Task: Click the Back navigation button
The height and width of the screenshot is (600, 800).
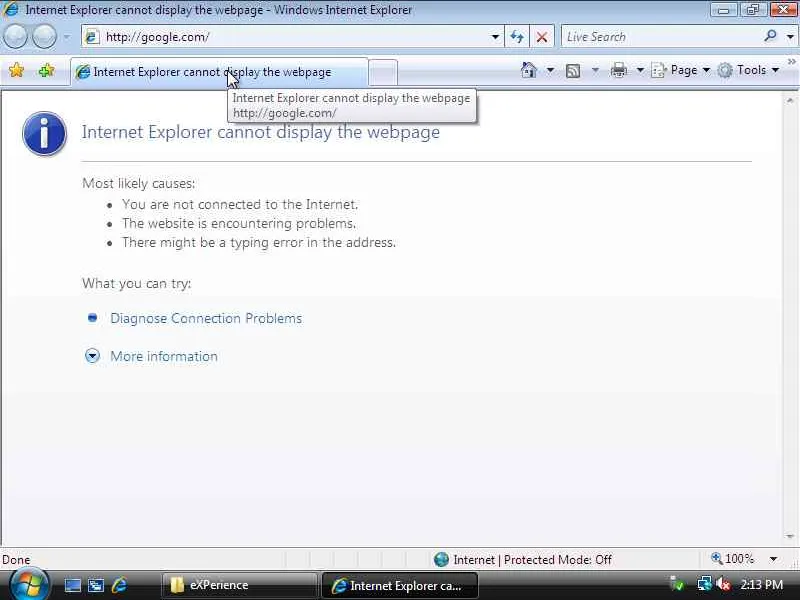Action: (x=15, y=37)
